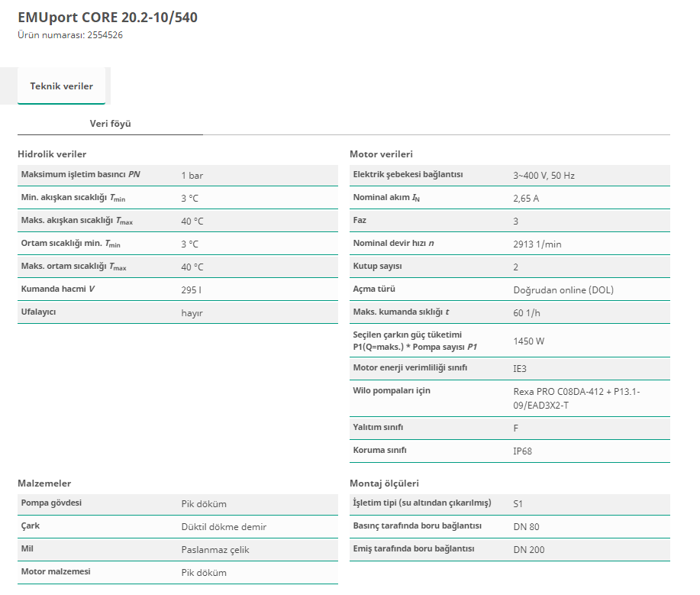Click the Pompa gövdesi label
This screenshot has width=700, height=595.
(51, 503)
